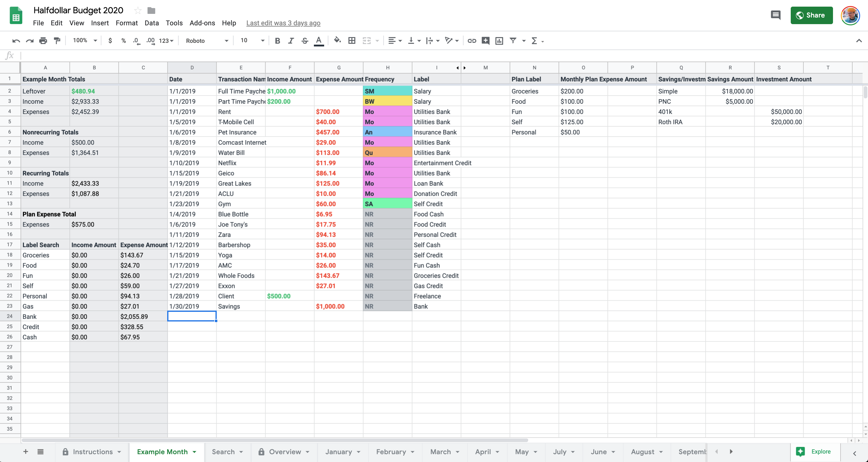
Task: Switch to the February sheet tab
Action: click(x=391, y=451)
